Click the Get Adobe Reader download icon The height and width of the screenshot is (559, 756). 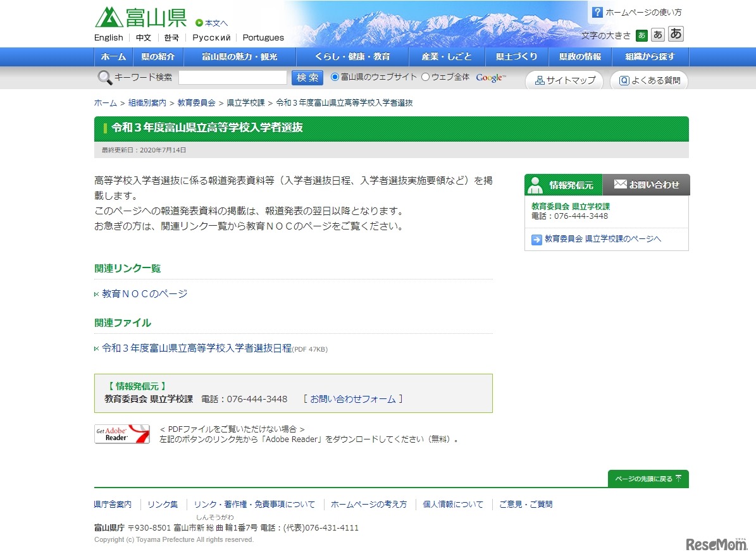tap(121, 433)
